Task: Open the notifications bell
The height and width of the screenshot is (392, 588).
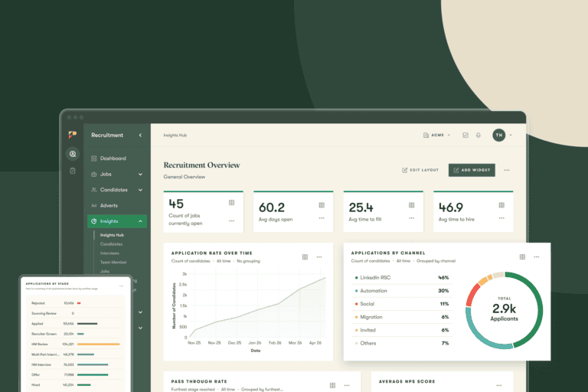Action: click(x=478, y=135)
